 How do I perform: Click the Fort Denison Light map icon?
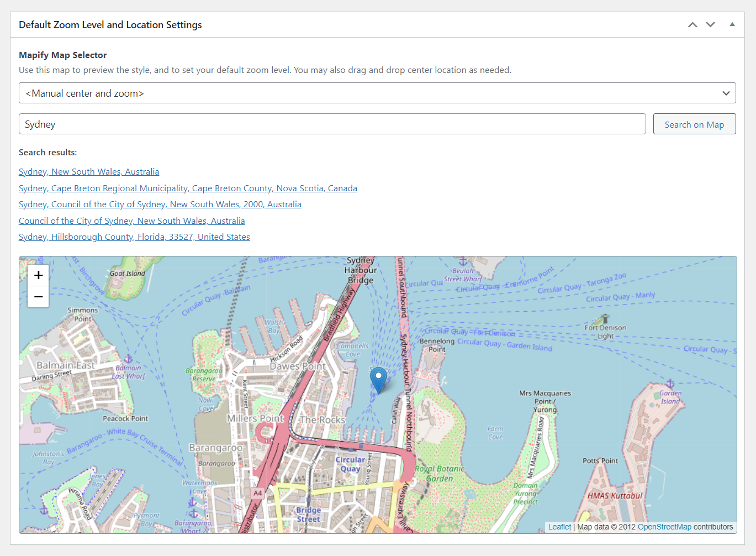605,318
